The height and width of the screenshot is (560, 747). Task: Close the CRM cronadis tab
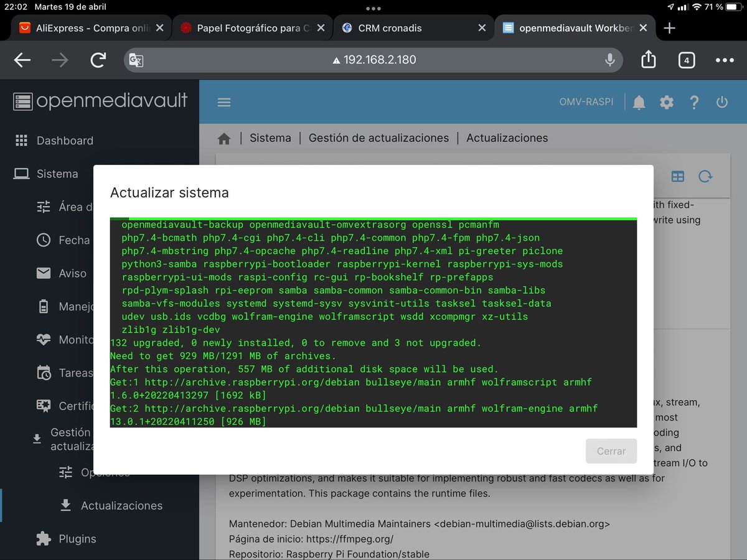point(482,28)
